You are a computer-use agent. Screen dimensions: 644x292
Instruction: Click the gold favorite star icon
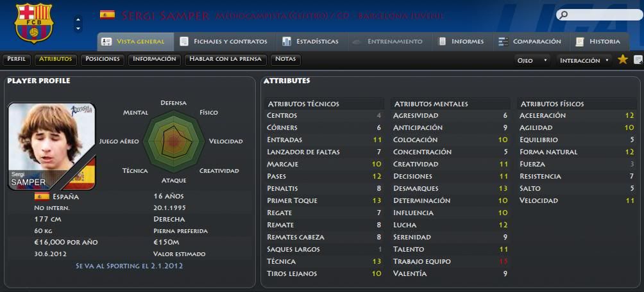pos(623,60)
